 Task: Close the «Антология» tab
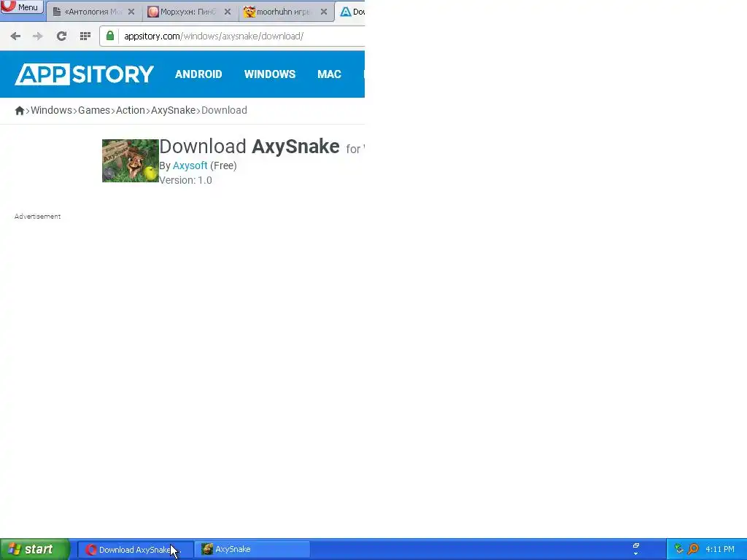click(x=131, y=12)
